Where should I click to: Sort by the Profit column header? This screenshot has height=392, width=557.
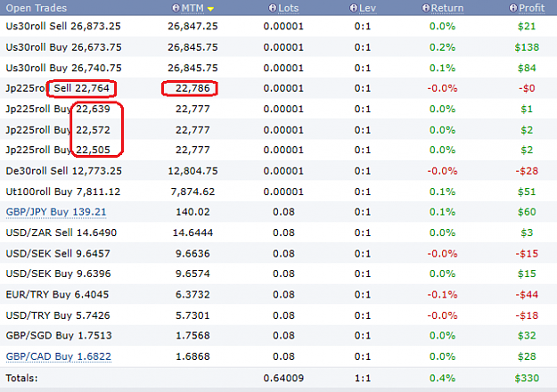tap(531, 8)
